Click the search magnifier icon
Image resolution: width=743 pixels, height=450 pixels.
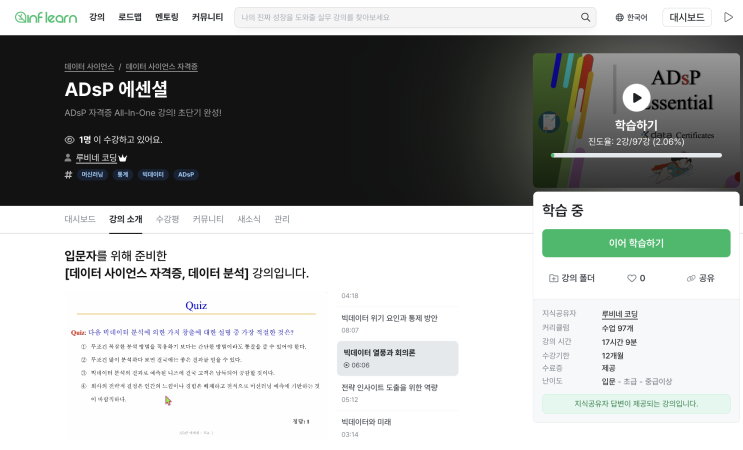click(x=586, y=18)
